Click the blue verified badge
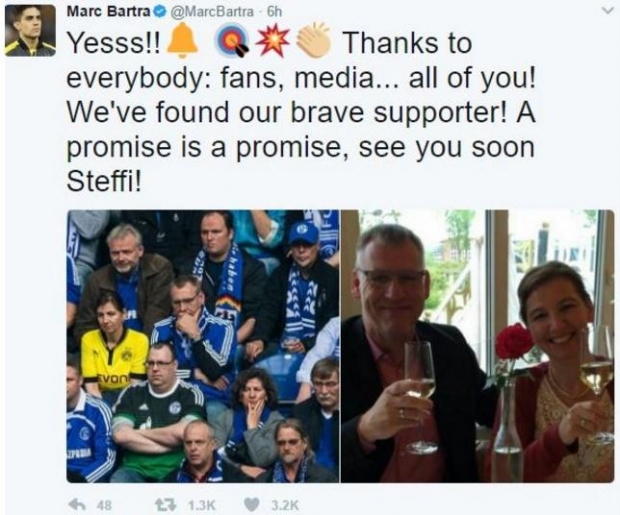Viewport: 620px width, 515px height. [159, 12]
